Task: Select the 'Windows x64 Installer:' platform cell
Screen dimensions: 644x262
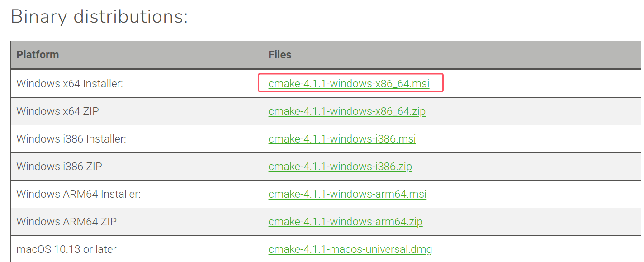Action: (70, 84)
